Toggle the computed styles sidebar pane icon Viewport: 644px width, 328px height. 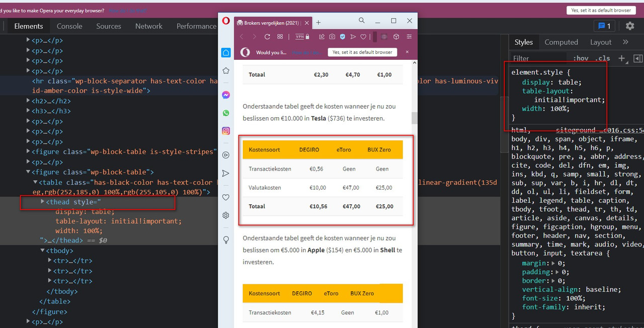pyautogui.click(x=638, y=58)
